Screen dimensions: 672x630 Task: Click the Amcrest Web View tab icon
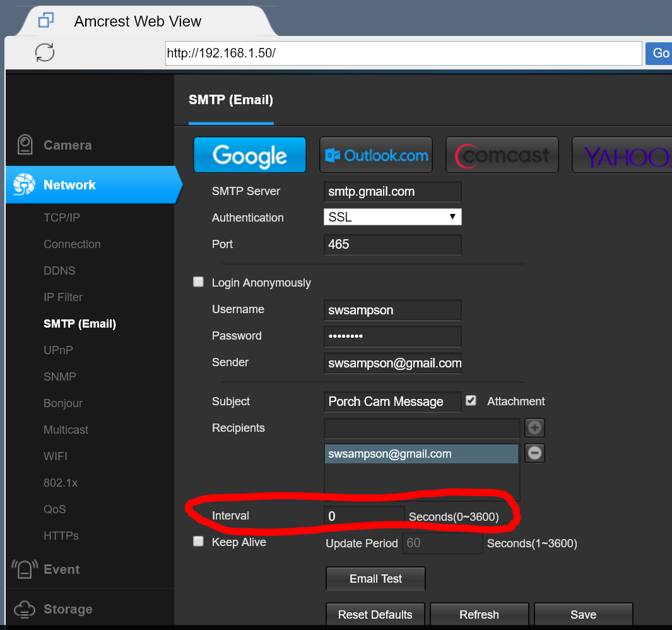pyautogui.click(x=46, y=20)
